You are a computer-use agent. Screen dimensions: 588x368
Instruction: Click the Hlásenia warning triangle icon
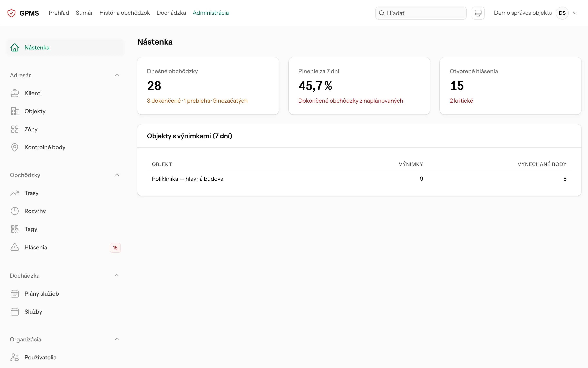(14, 247)
